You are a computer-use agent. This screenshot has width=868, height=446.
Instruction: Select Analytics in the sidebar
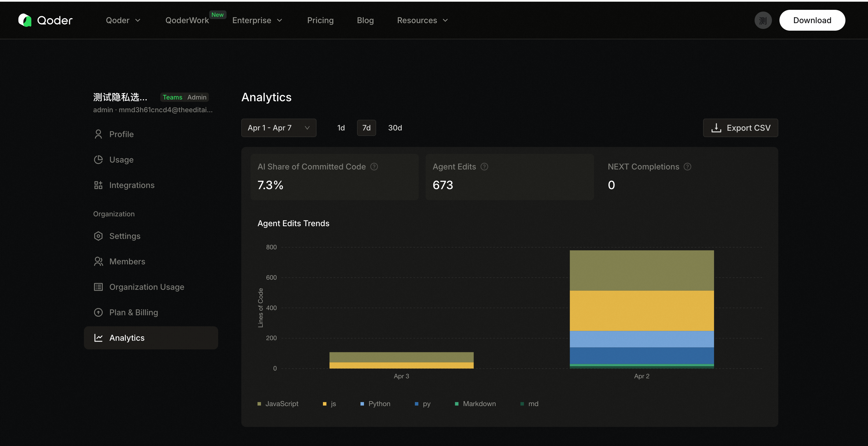[x=151, y=338]
